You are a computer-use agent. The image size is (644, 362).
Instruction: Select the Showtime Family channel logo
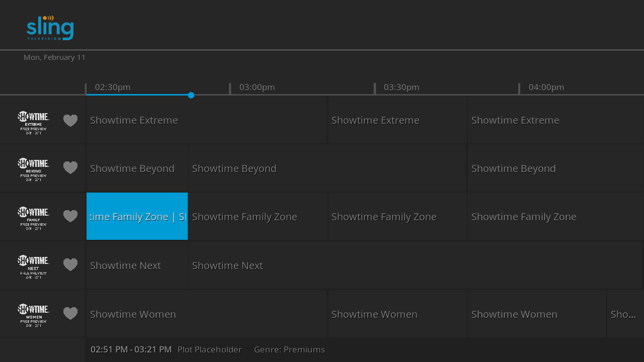point(33,217)
